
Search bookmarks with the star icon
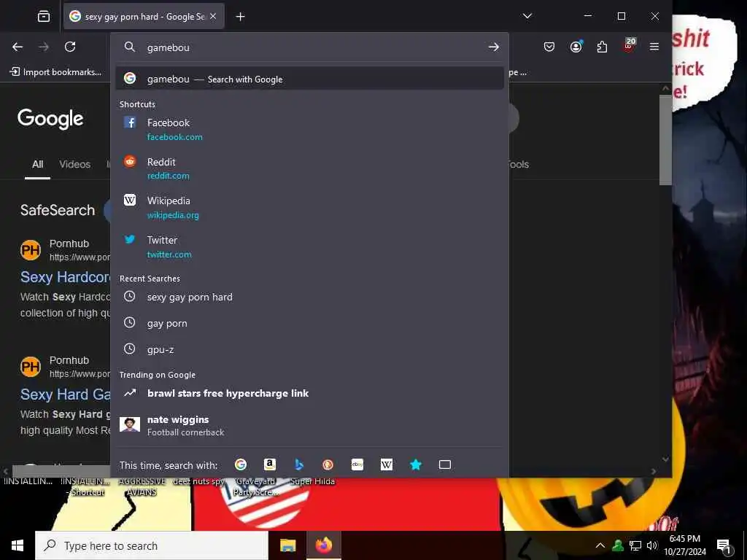416,464
